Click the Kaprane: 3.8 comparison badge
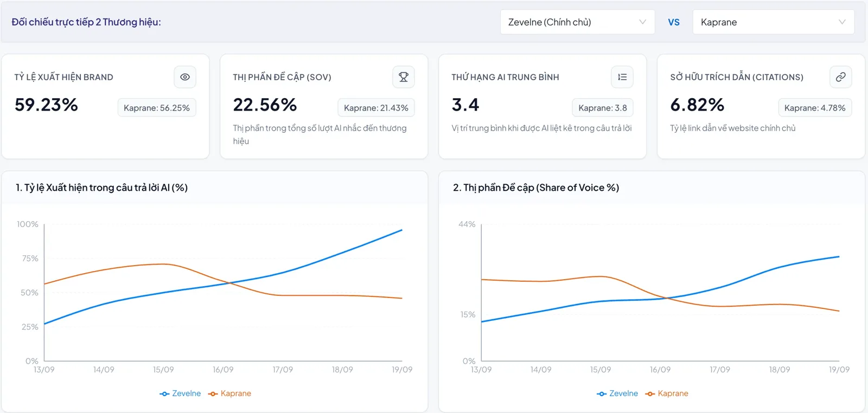 tap(603, 108)
